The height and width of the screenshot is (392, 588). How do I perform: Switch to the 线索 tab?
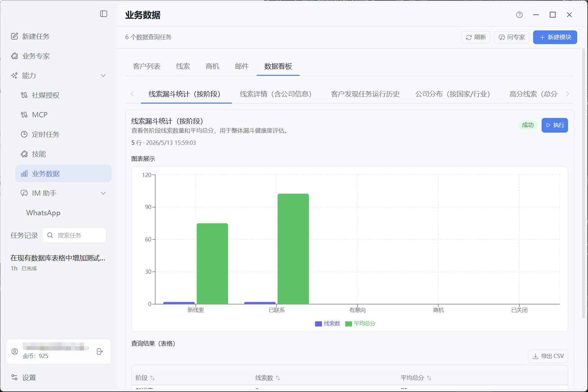[x=183, y=66]
